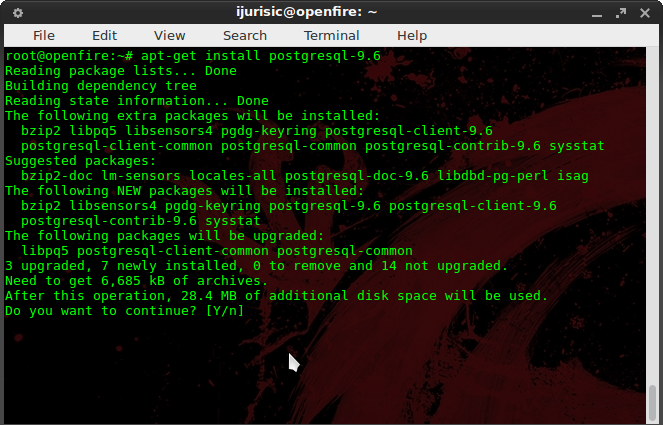Open the Help menu

pos(412,36)
